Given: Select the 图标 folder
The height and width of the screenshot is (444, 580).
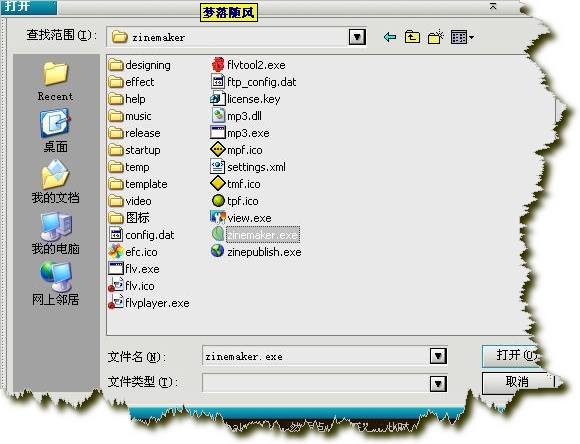Looking at the screenshot, I should 129,218.
